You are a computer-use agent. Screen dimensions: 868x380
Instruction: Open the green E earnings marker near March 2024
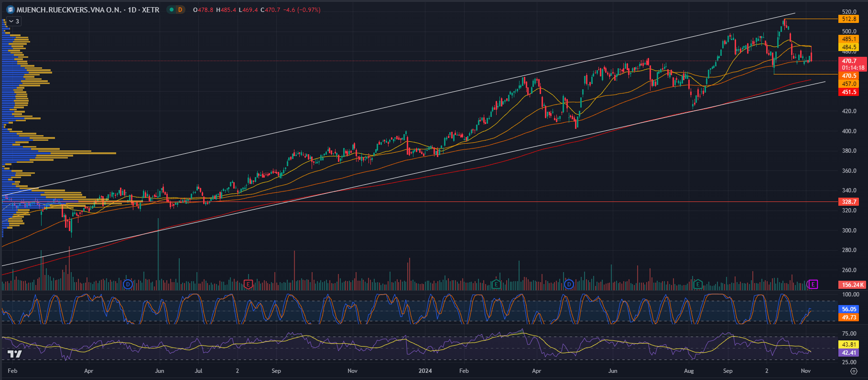[496, 285]
